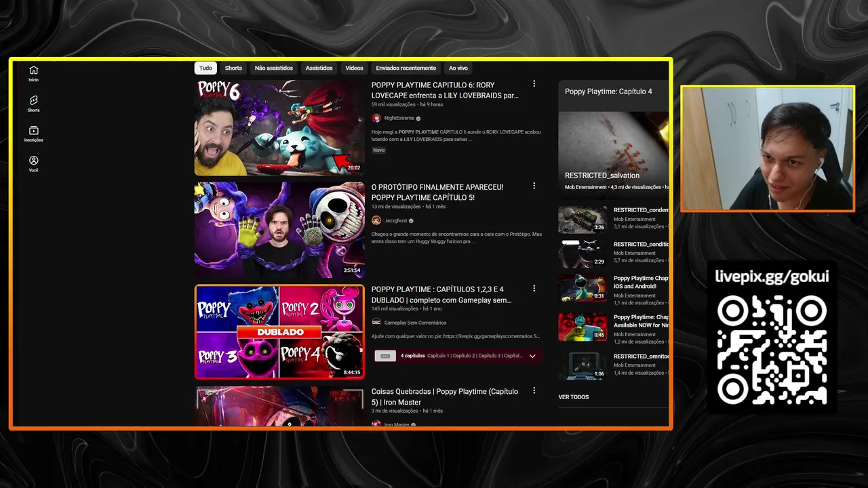868x488 pixels.
Task: Open O Protótipo Capítulo 5 video thumbnail
Action: pyautogui.click(x=279, y=230)
